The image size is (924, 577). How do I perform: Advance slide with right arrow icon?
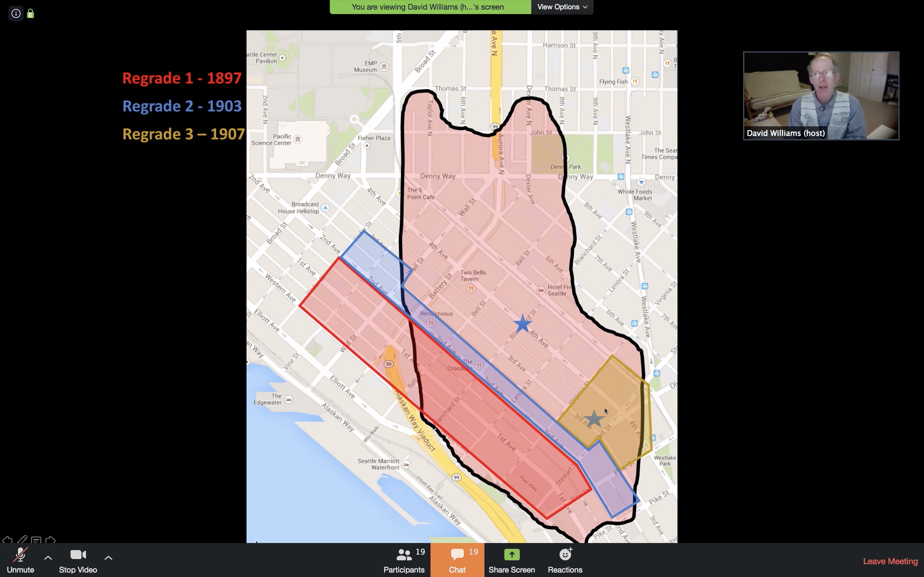coord(50,540)
